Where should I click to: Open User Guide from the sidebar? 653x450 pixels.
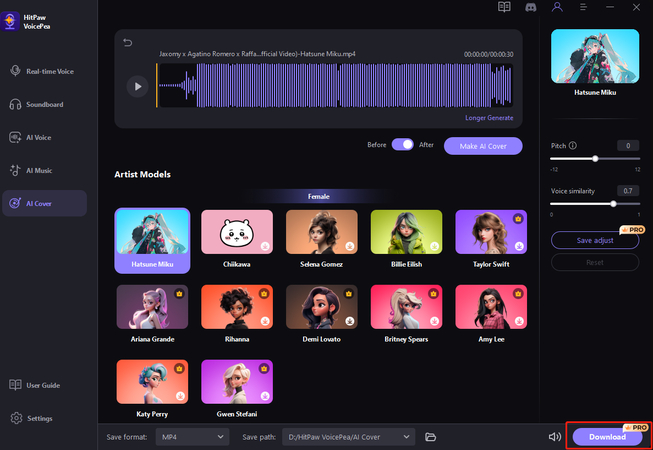[x=45, y=385]
